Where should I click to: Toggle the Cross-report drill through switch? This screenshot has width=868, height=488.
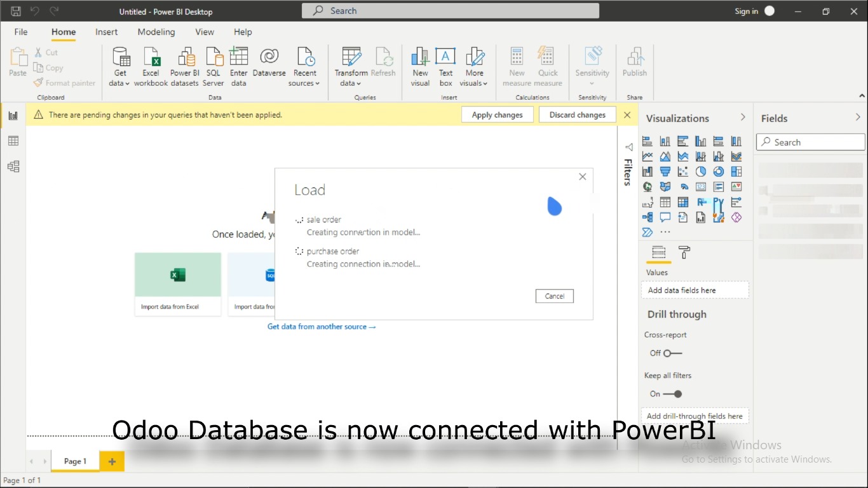673,353
